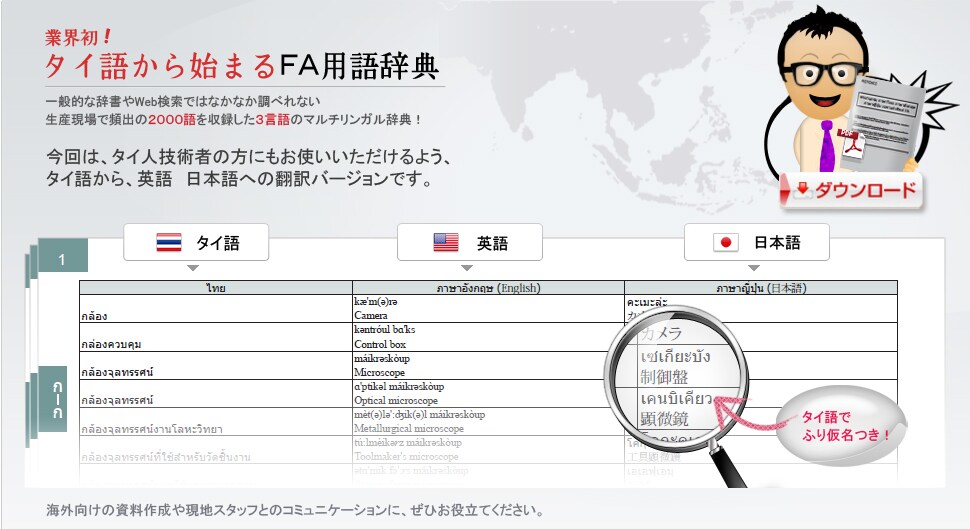Click the ไทย column header
Viewport: 970px width, 529px height.
(x=216, y=288)
